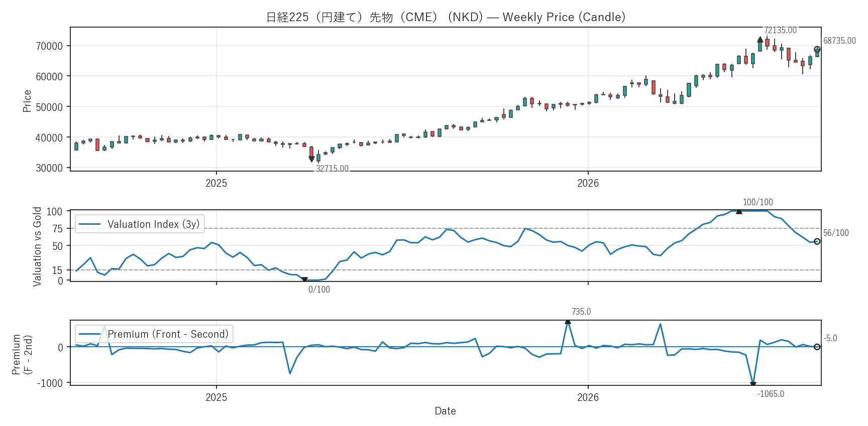This screenshot has width=868, height=426.
Task: Click the 60000 price tick label
Action: click(x=49, y=77)
